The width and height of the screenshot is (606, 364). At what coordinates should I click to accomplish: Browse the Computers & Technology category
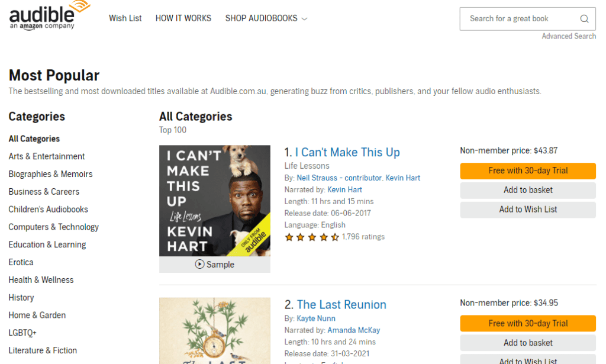[x=53, y=227]
